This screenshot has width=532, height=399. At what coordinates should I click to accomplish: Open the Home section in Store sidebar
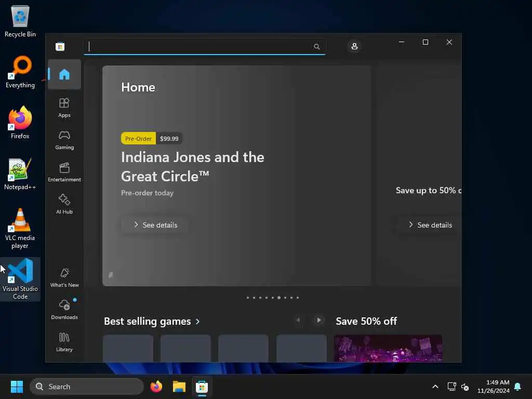pyautogui.click(x=64, y=74)
